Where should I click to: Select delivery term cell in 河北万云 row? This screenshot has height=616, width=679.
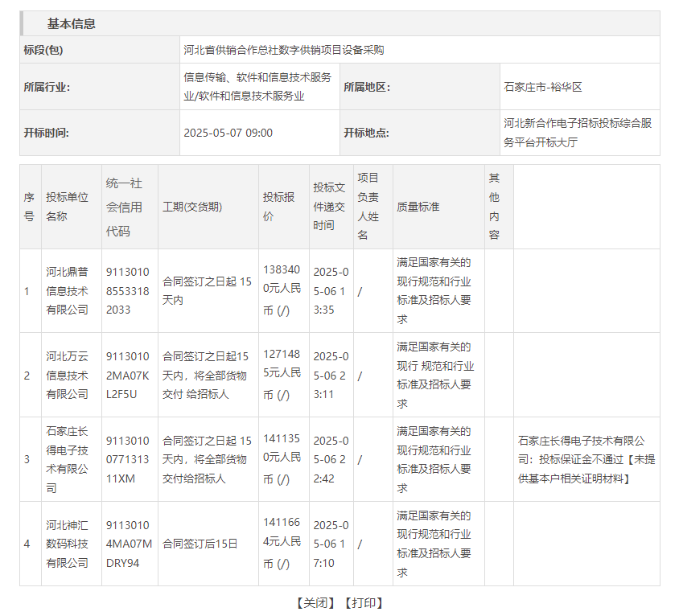[x=208, y=376]
